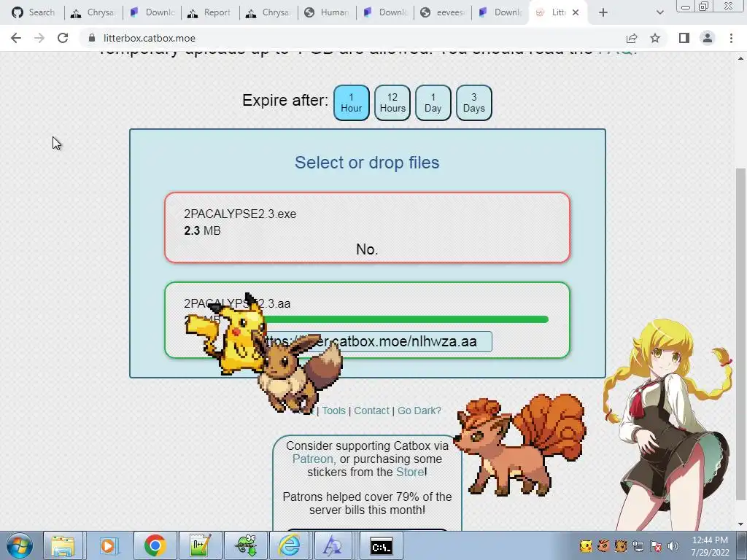
Task: Switch to the GitHub Search tab
Action: (34, 12)
